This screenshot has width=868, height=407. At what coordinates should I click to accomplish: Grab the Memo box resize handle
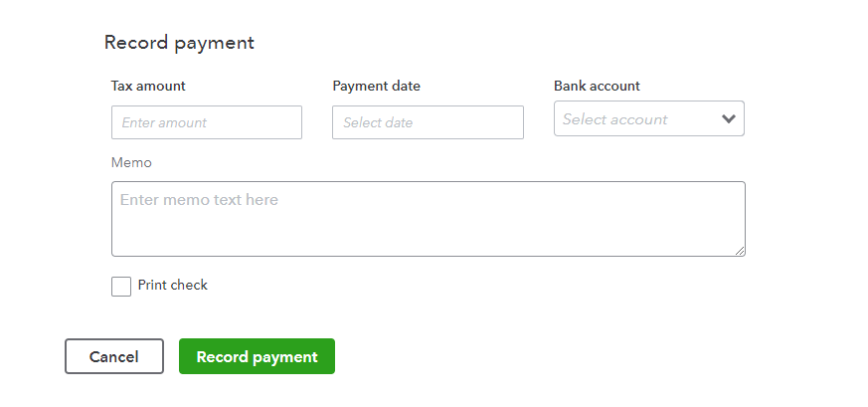(740, 251)
